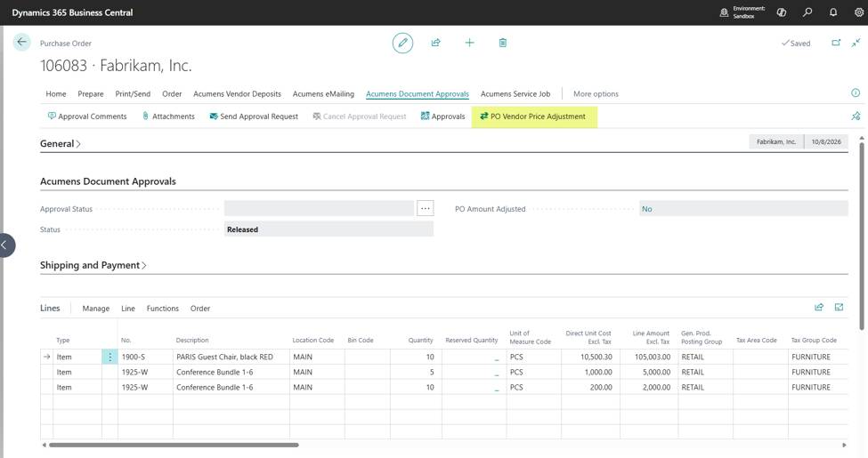The image size is (868, 458).
Task: Open the Approvals action
Action: pos(442,117)
